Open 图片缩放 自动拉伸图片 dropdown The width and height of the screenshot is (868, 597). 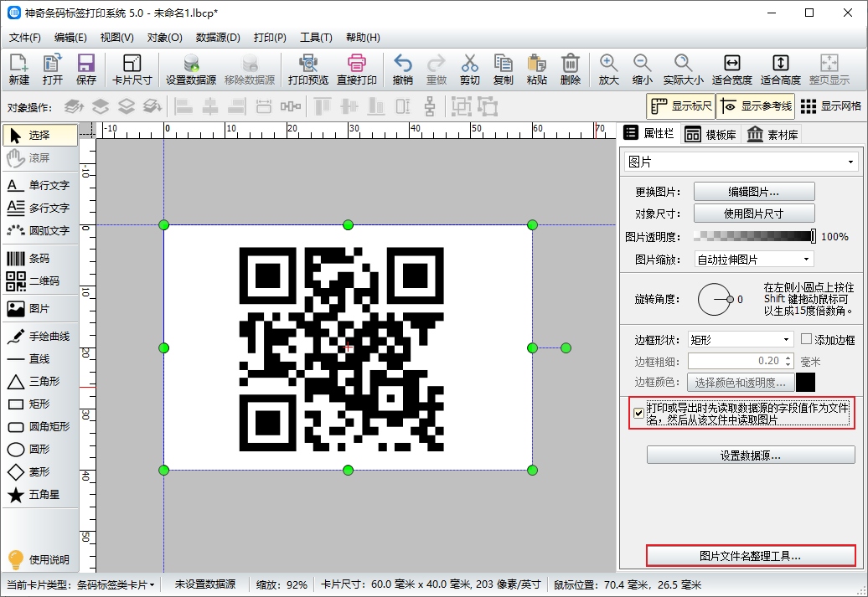coord(754,260)
